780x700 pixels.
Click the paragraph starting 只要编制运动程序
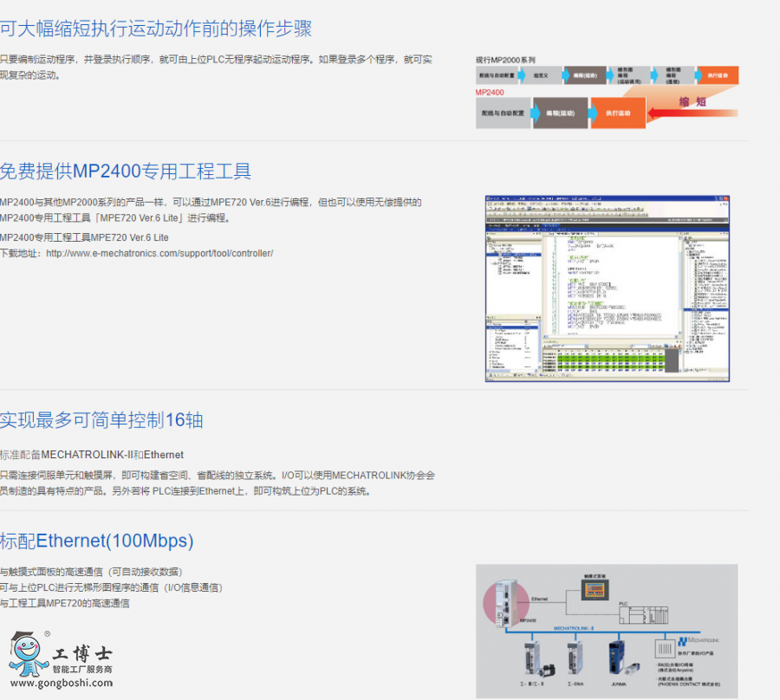click(216, 67)
